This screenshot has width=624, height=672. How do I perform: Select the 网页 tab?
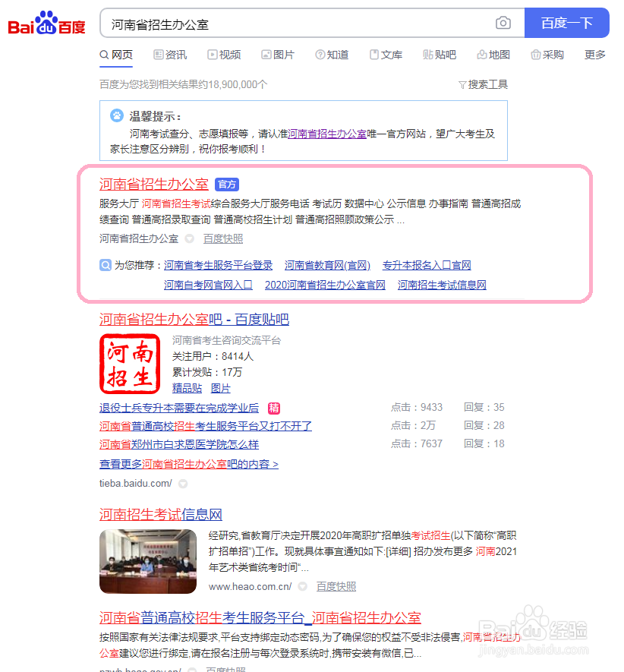coord(116,55)
